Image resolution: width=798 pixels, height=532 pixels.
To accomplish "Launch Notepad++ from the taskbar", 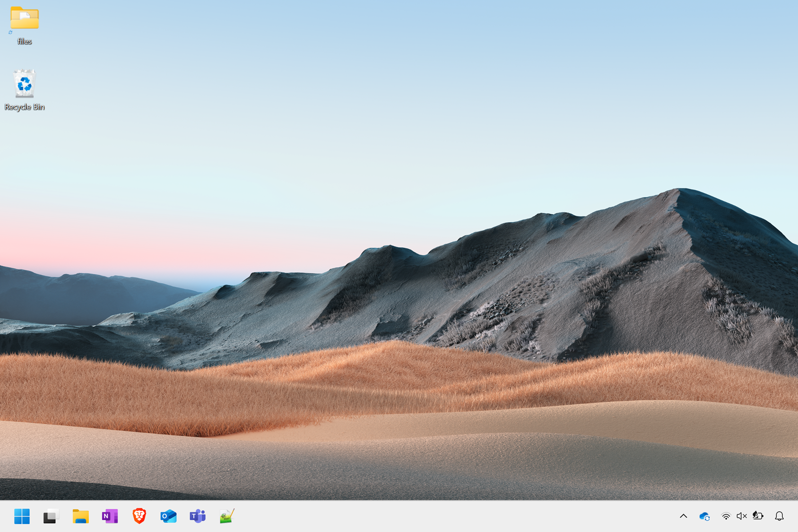I will [227, 516].
